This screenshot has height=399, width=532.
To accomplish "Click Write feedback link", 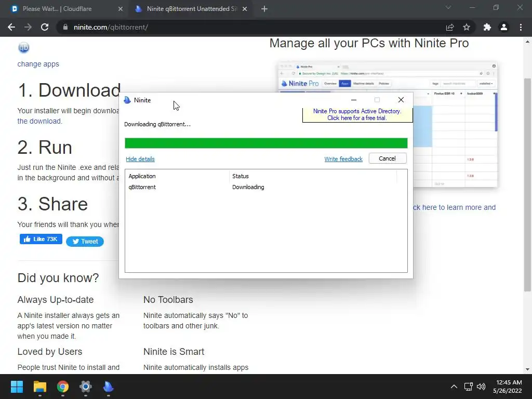I will [343, 159].
